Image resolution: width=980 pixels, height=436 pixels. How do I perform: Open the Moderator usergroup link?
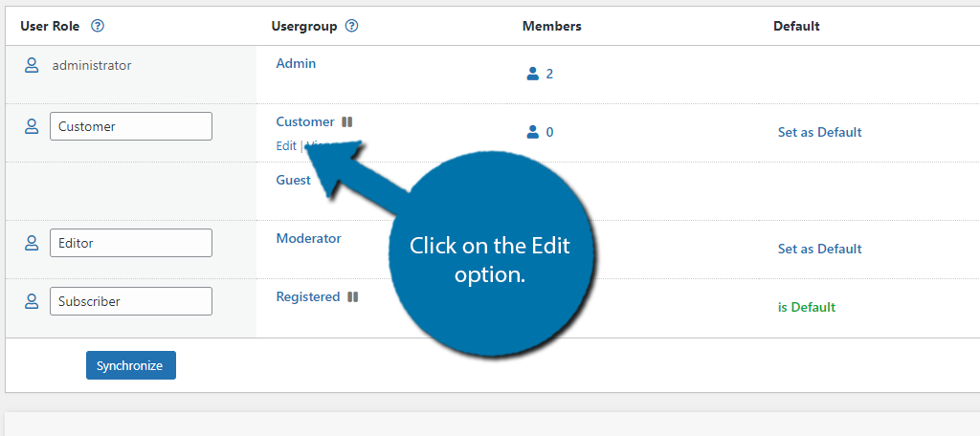[x=308, y=238]
